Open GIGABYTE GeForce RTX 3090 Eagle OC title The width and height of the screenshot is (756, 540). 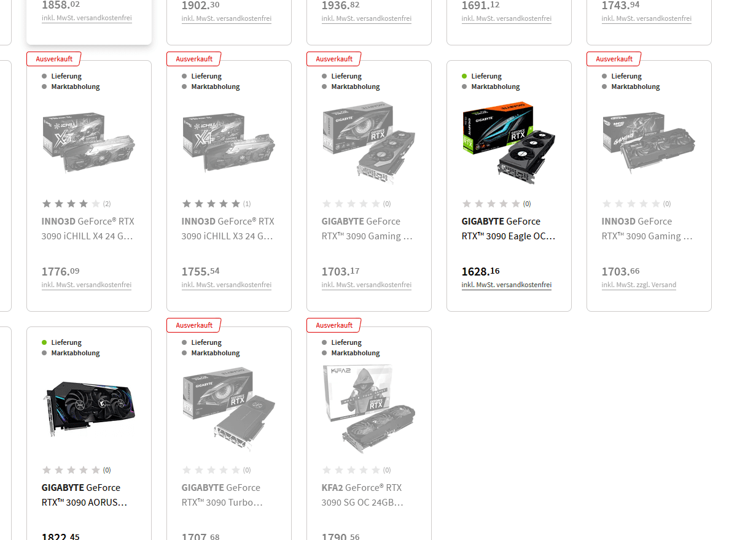pos(509,228)
